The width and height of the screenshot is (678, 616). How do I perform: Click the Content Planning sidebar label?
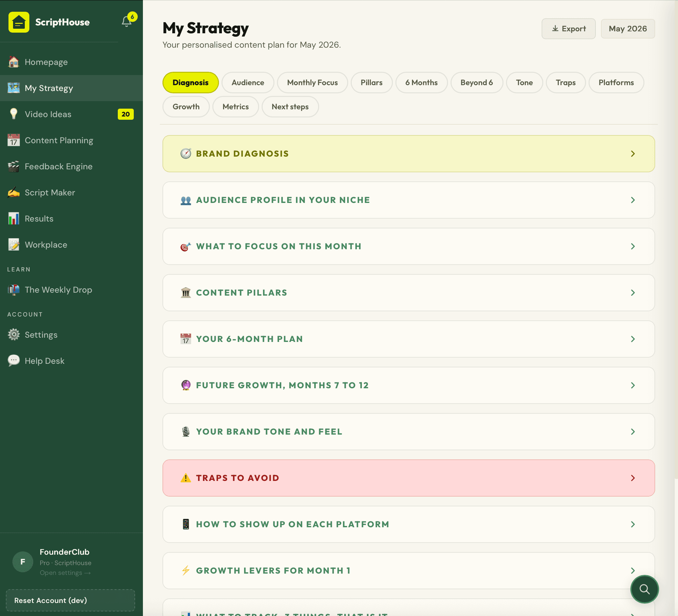click(x=59, y=140)
